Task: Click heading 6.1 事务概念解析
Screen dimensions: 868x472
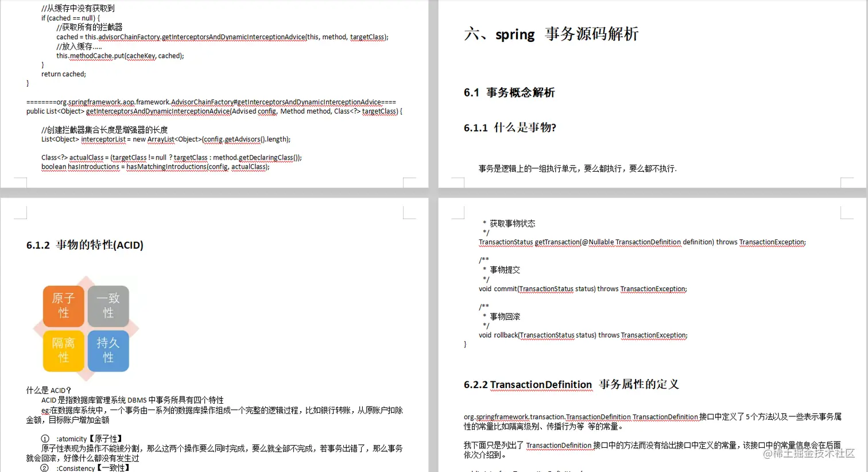Action: (509, 92)
